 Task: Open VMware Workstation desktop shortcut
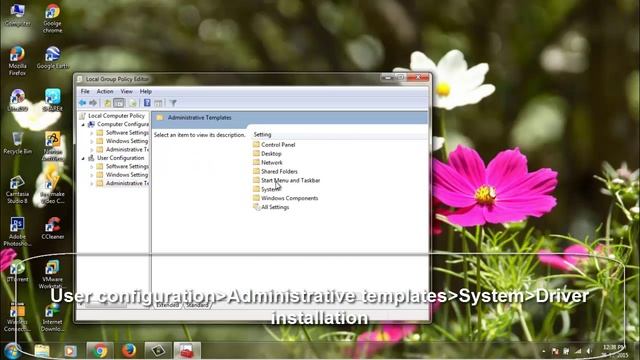(52, 275)
